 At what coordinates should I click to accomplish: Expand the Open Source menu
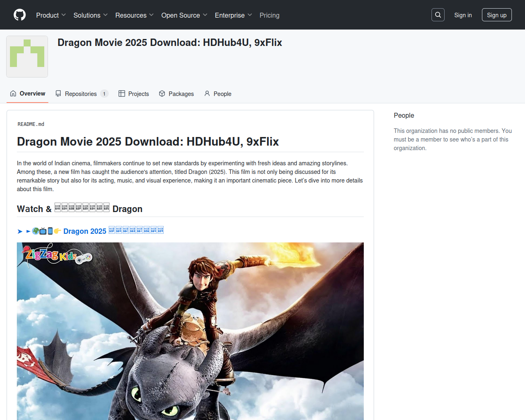184,15
